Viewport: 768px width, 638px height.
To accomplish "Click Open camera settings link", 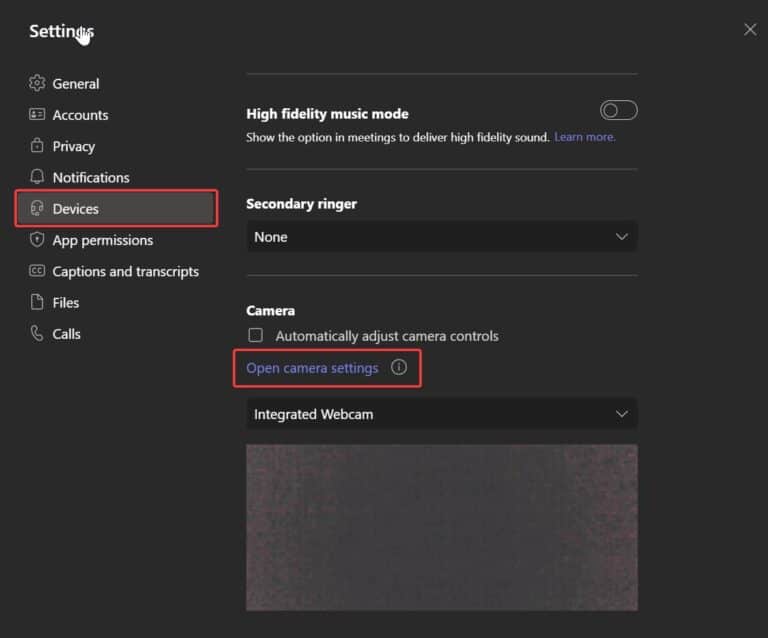I will 312,368.
